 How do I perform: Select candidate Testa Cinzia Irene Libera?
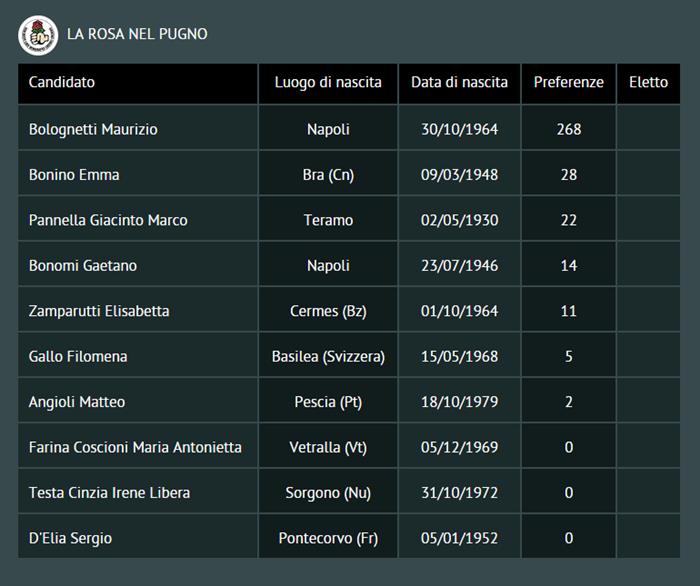(x=109, y=493)
